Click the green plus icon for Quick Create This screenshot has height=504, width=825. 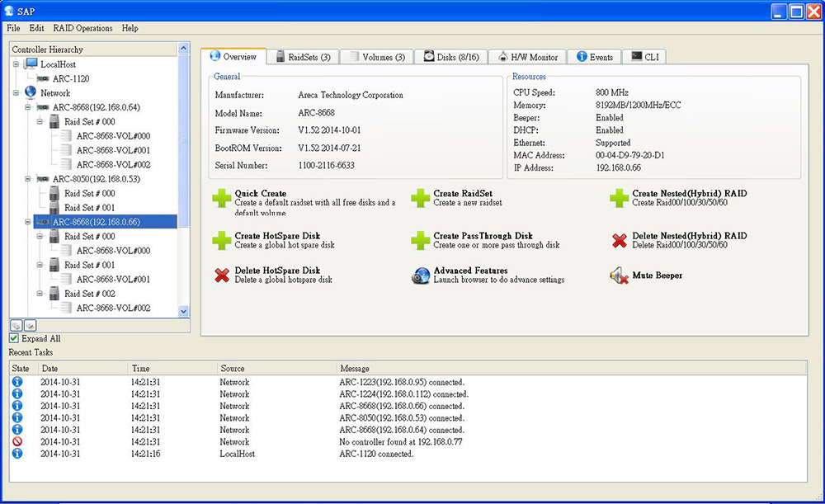[221, 198]
